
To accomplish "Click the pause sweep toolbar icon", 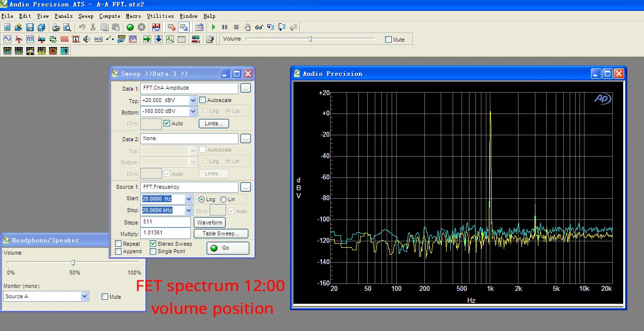I will (x=225, y=27).
